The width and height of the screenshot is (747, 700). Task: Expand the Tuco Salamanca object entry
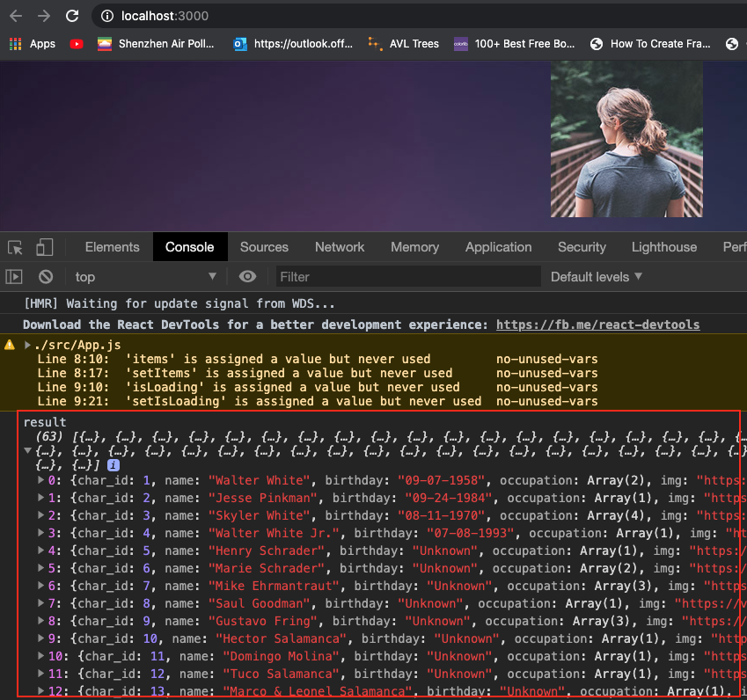[x=41, y=674]
